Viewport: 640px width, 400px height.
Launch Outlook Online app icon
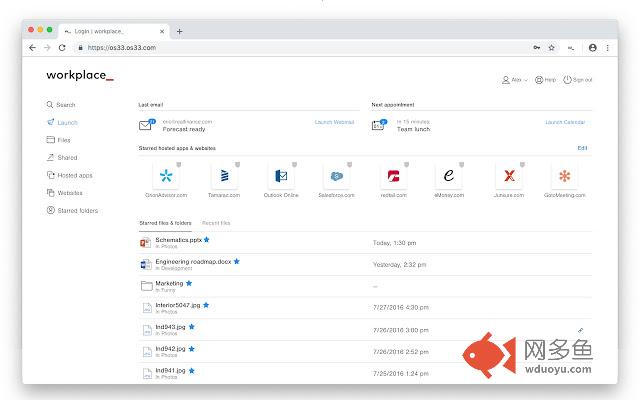281,176
